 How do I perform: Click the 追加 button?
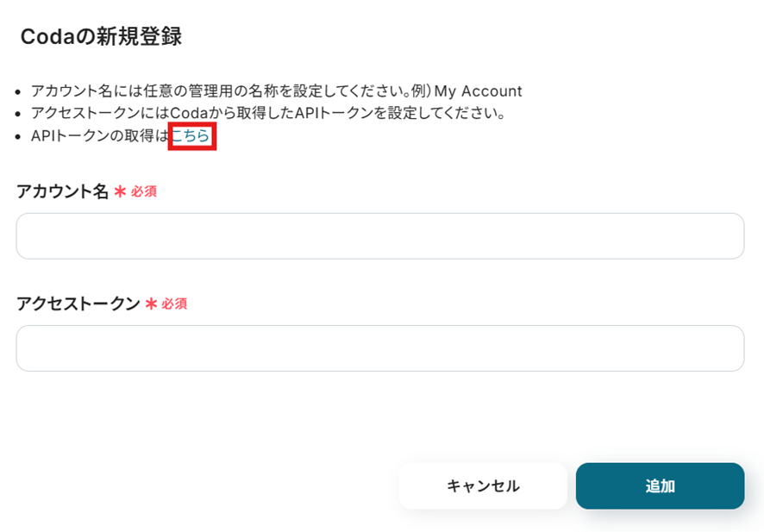[660, 486]
